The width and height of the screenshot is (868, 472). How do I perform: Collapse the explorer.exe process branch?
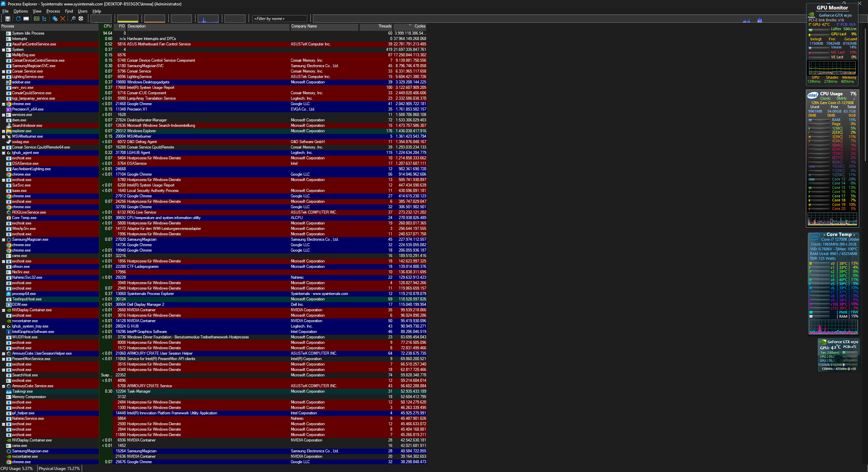click(3, 131)
